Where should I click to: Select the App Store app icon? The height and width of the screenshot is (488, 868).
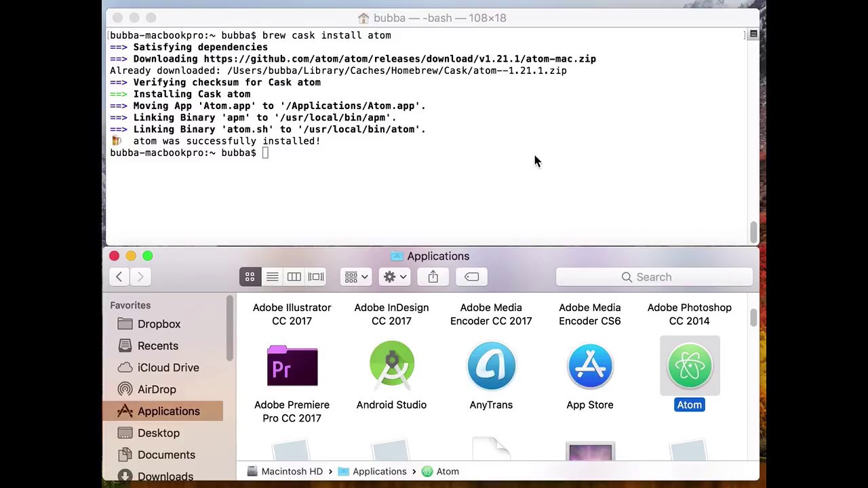(590, 366)
